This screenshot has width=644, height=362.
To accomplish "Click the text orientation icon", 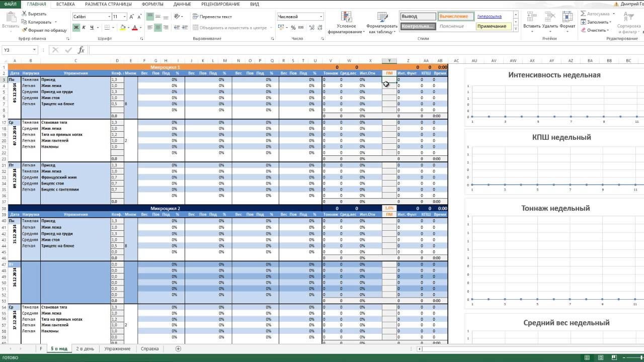I will coord(177,17).
